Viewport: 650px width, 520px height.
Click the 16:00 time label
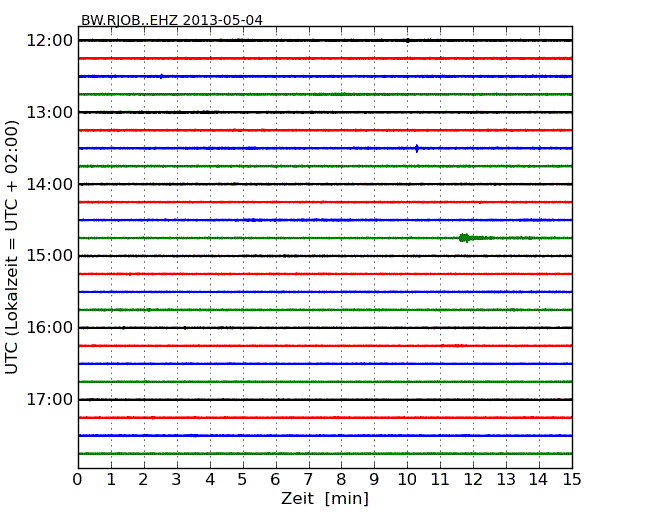[49, 328]
